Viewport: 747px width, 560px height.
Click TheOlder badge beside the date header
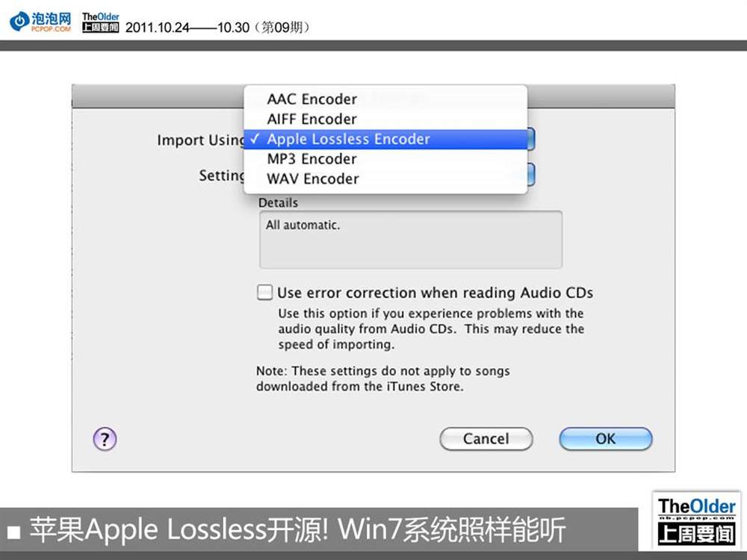(101, 22)
